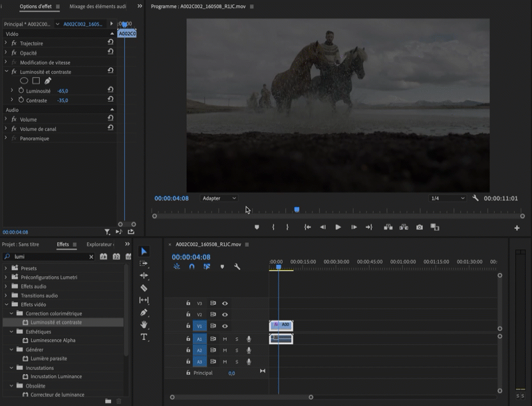Select the Pen tool in the toolbar
The width and height of the screenshot is (532, 406).
[x=144, y=312]
